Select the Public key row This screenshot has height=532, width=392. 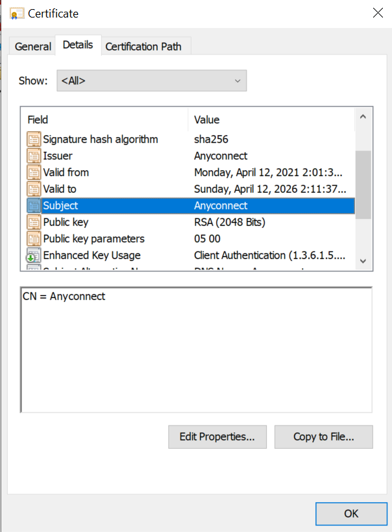191,222
